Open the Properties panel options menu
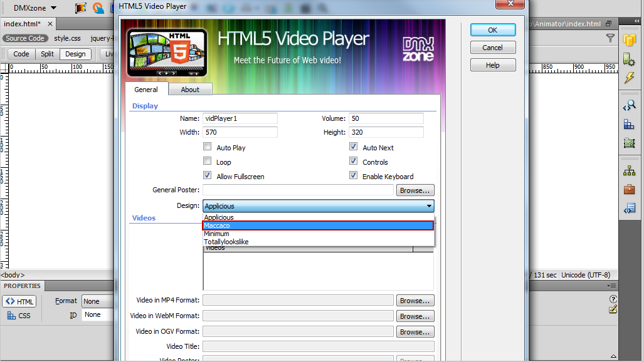The width and height of the screenshot is (644, 362). point(611,286)
